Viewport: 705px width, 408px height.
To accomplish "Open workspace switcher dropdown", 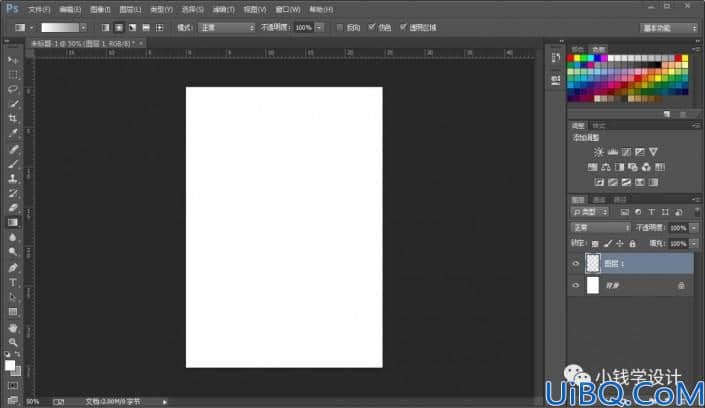I will point(669,28).
